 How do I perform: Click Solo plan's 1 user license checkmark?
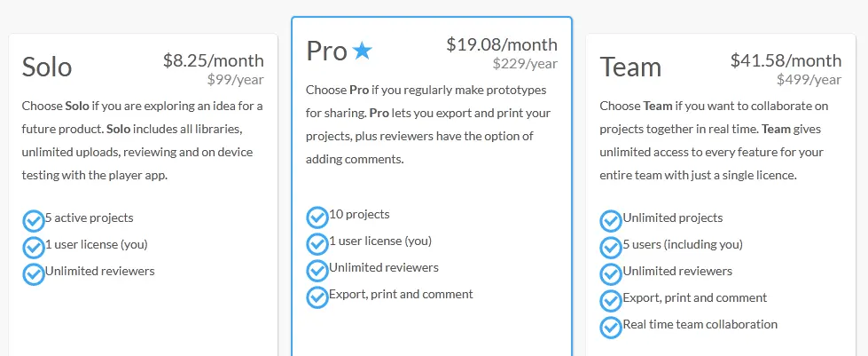pyautogui.click(x=34, y=247)
